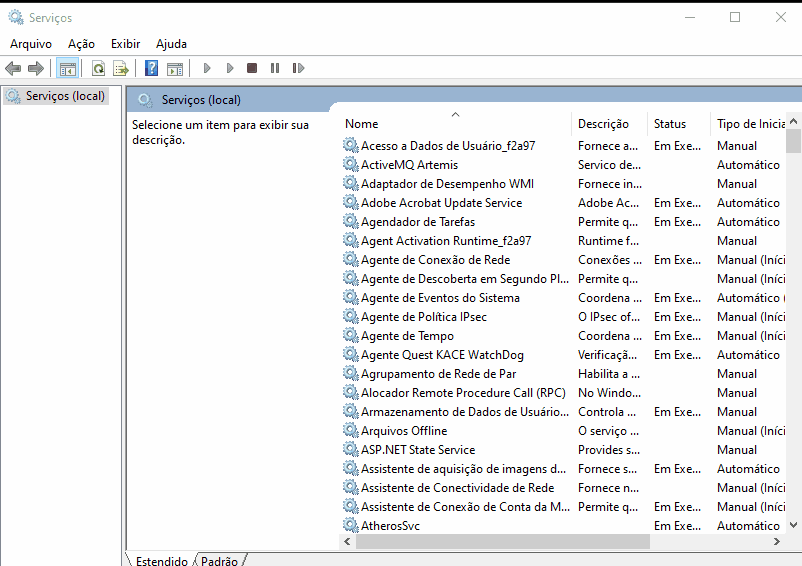
Task: Click gear icon of Agrupamento de Rede de Par
Action: (350, 373)
